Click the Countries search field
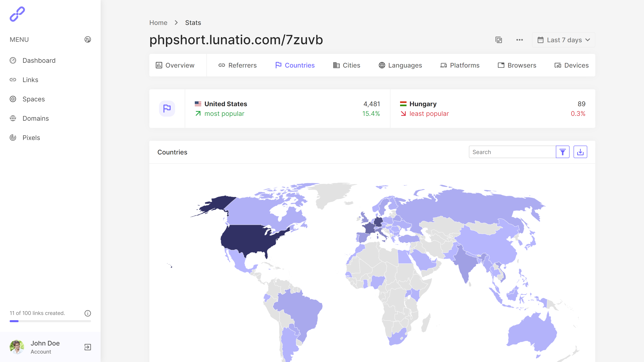This screenshot has height=362, width=644. (x=513, y=152)
